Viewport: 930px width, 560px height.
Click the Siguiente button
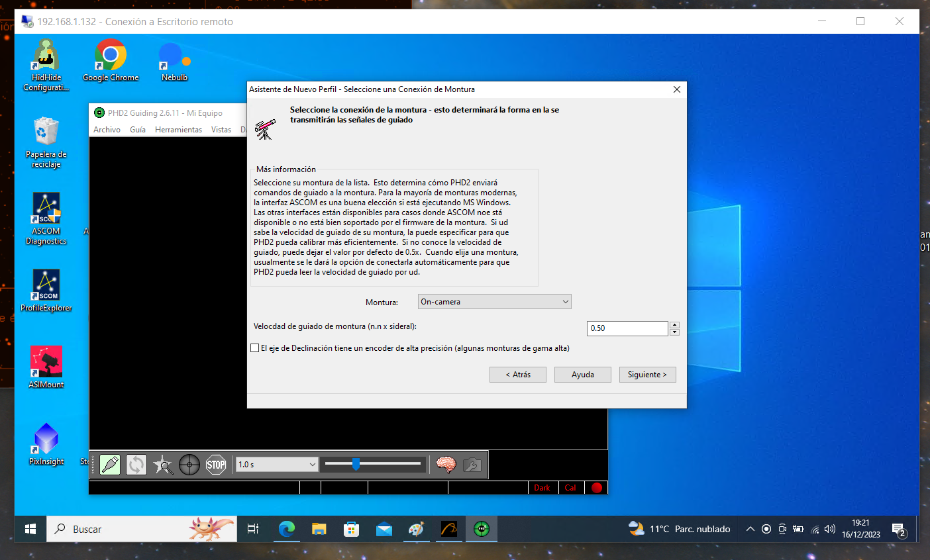click(x=648, y=375)
